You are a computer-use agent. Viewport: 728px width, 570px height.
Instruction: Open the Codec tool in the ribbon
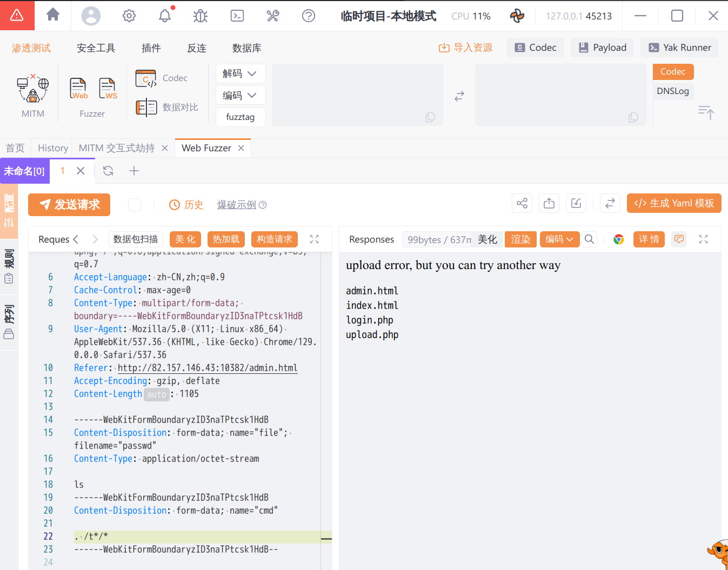pyautogui.click(x=162, y=78)
